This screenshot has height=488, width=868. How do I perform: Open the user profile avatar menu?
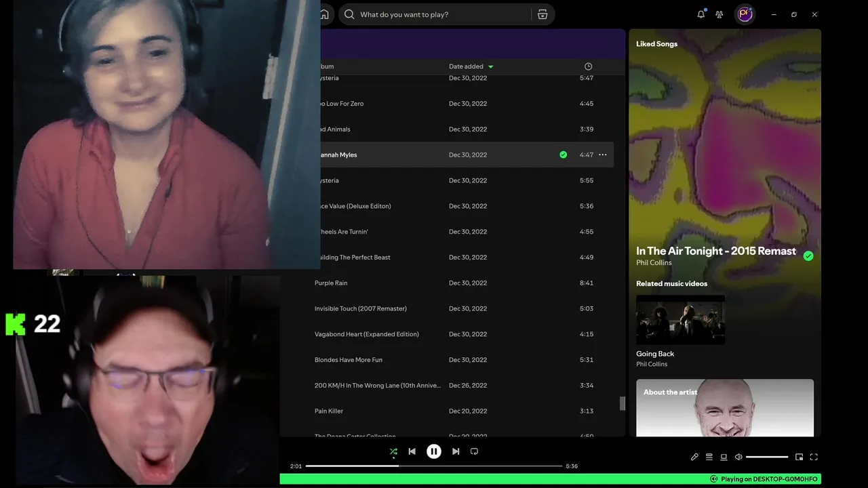(x=745, y=14)
